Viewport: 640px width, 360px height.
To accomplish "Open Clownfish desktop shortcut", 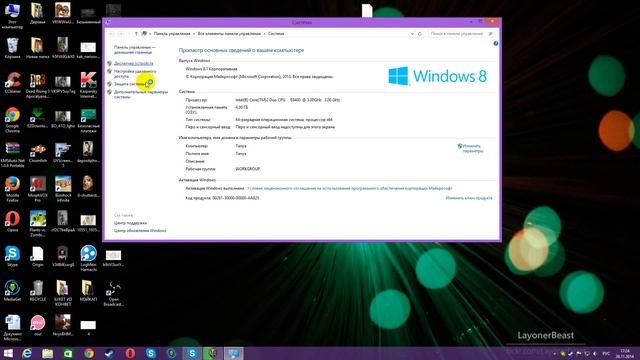I will [38, 153].
